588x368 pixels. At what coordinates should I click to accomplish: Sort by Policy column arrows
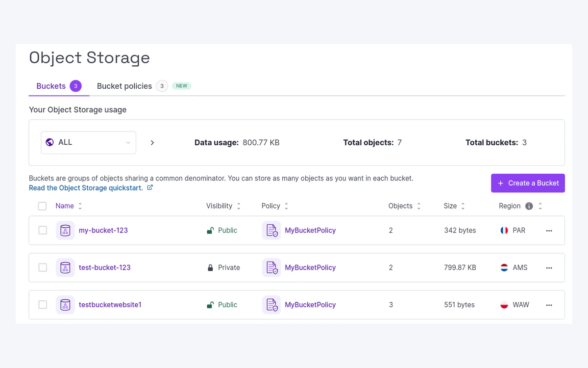point(287,206)
